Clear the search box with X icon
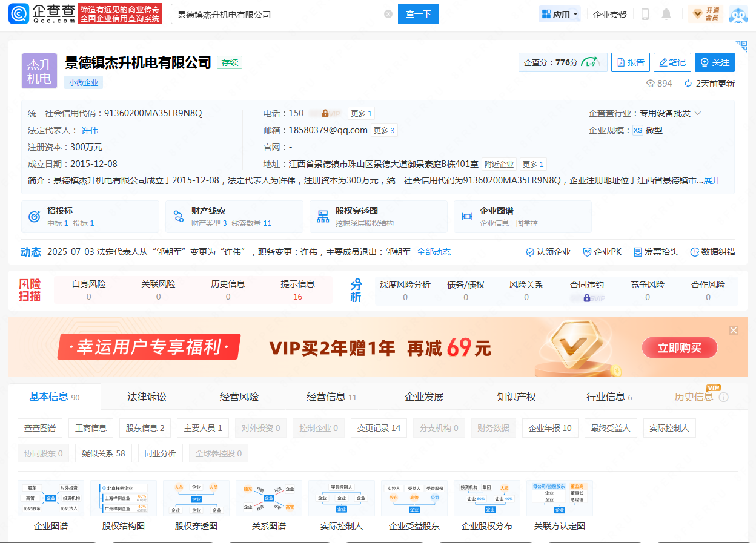Image resolution: width=756 pixels, height=543 pixels. (388, 14)
